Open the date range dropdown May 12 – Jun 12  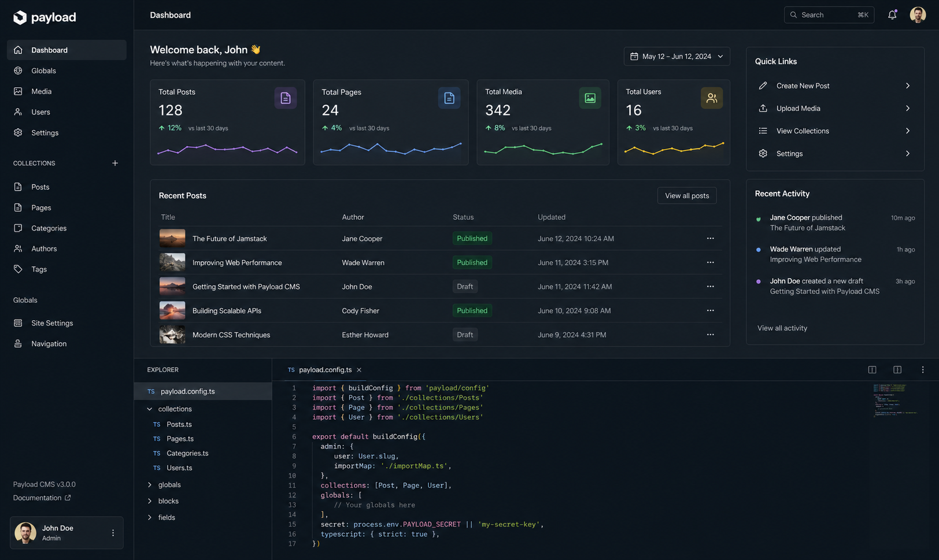676,57
